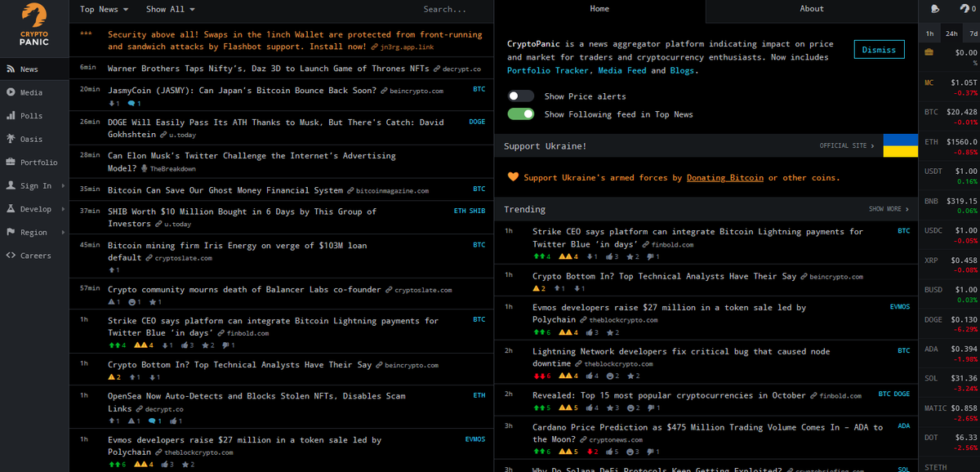This screenshot has width=980, height=472.
Task: Open the Iris Energy $103M loan default story
Action: tap(238, 251)
